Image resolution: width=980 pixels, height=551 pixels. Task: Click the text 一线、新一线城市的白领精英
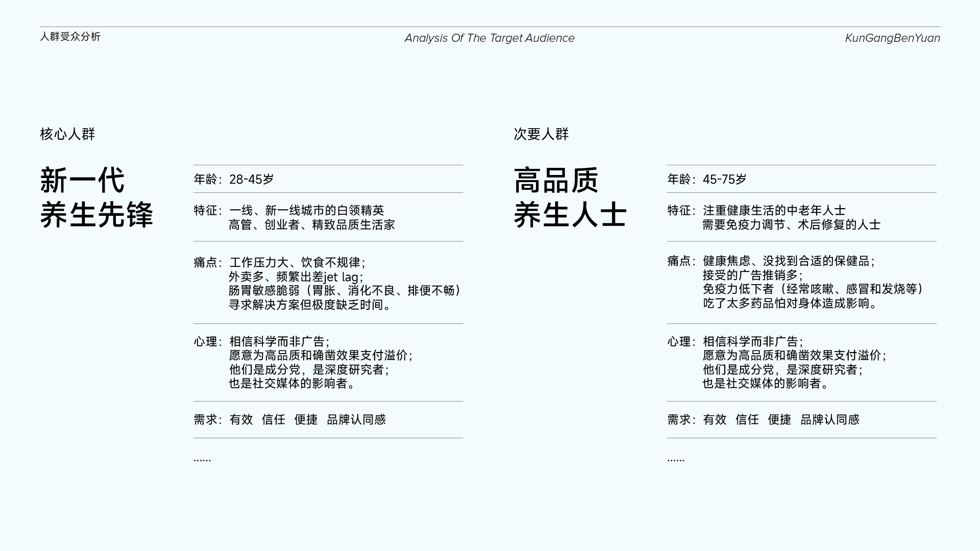306,210
